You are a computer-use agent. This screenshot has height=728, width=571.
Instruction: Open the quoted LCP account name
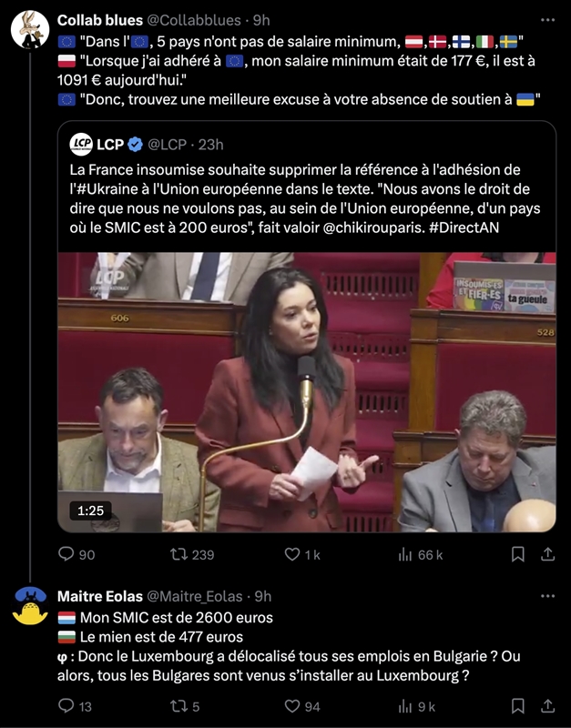click(110, 145)
